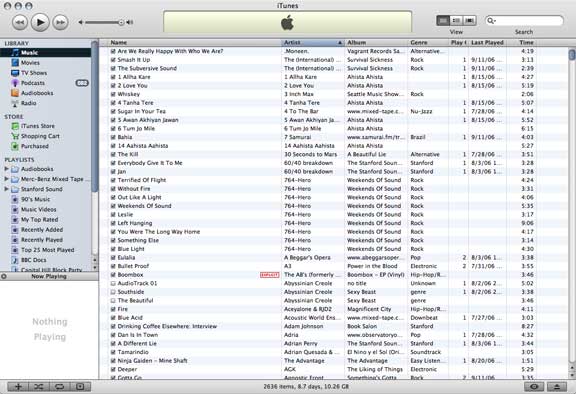576x394 pixels.
Task: Check the 'AudioTrack 01' checkbox
Action: [113, 283]
